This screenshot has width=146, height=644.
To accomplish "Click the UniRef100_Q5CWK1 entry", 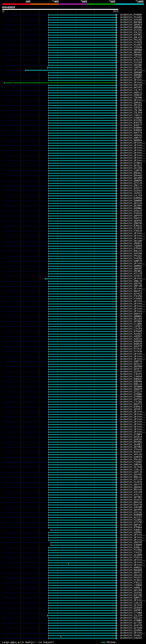I will [131, 271].
